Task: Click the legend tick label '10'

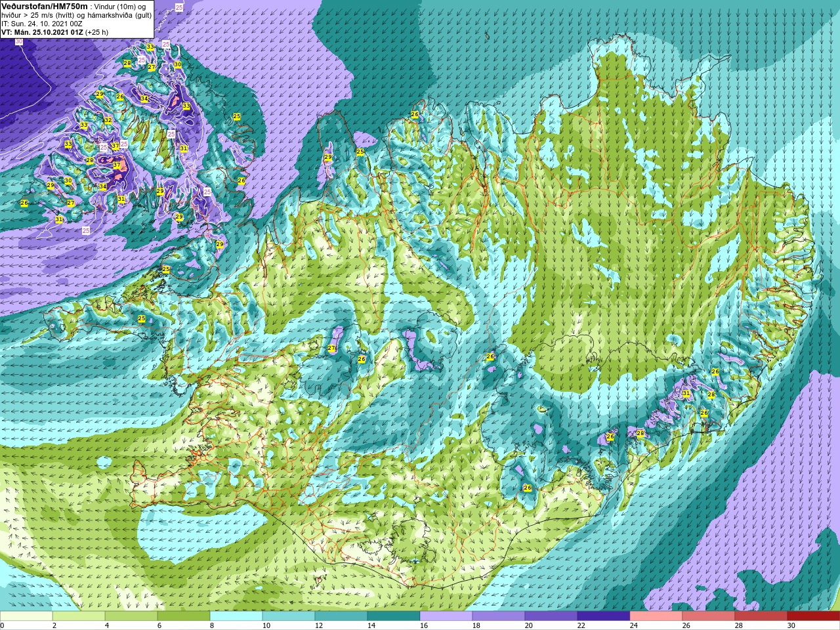Action: (x=266, y=625)
